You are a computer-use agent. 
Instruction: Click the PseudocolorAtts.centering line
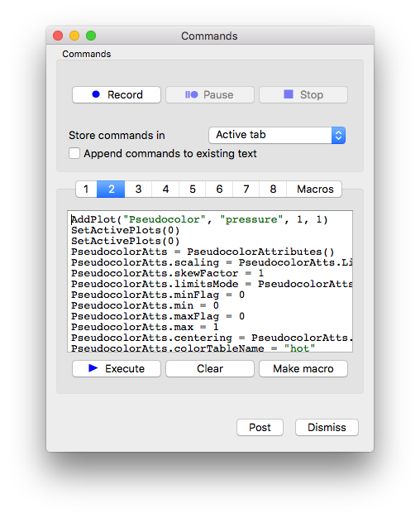[212, 338]
